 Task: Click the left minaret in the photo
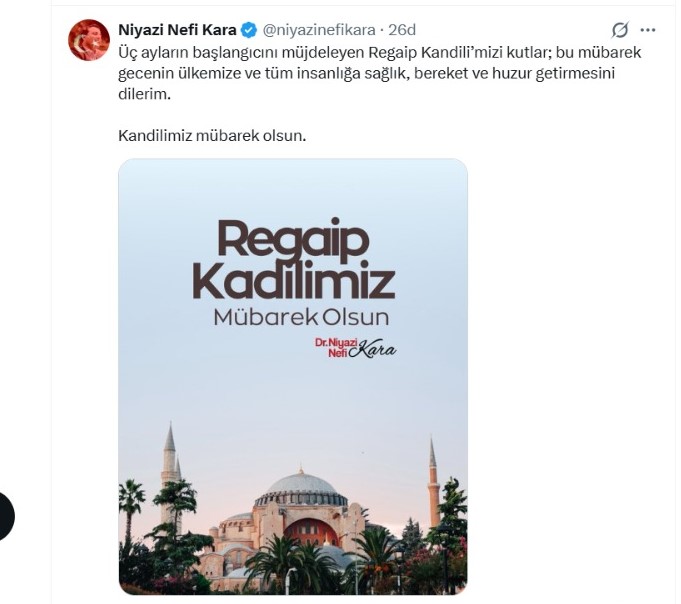(x=169, y=470)
